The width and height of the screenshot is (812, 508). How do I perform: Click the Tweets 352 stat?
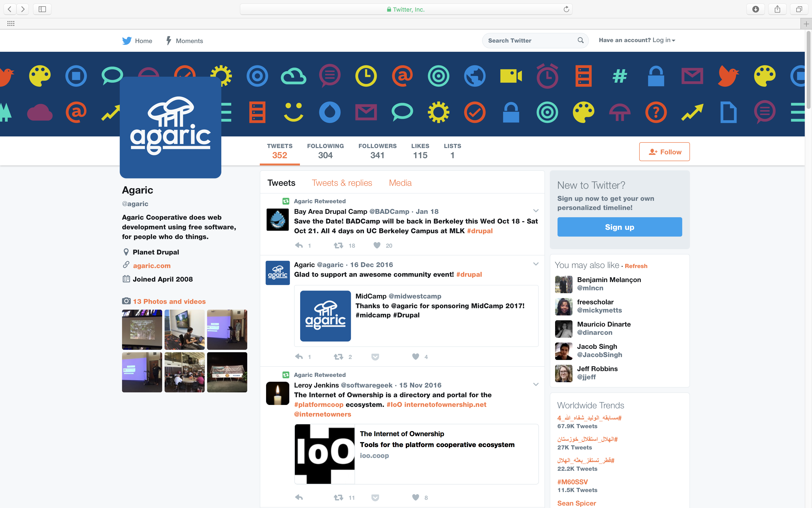280,151
